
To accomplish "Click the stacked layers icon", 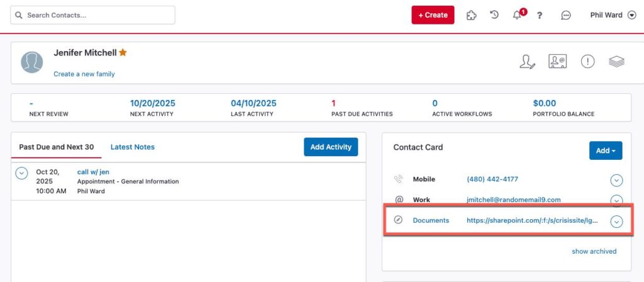I will pyautogui.click(x=616, y=62).
